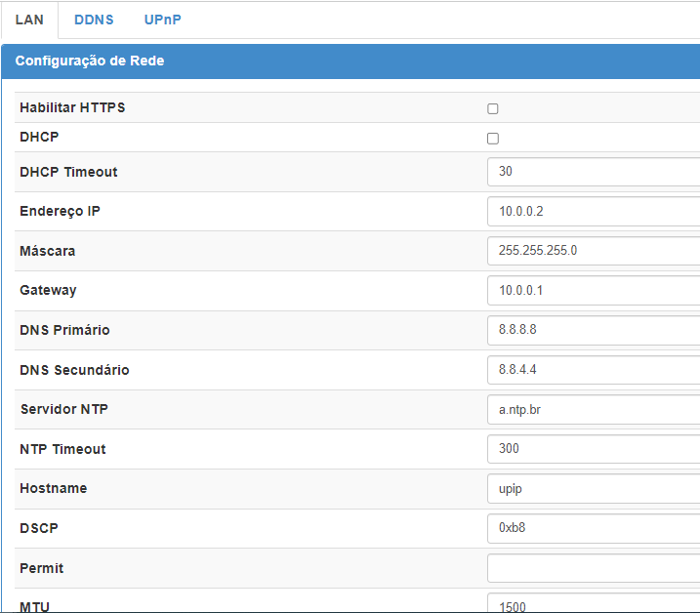
Task: Focus the Endereço IP input field
Action: 593,211
